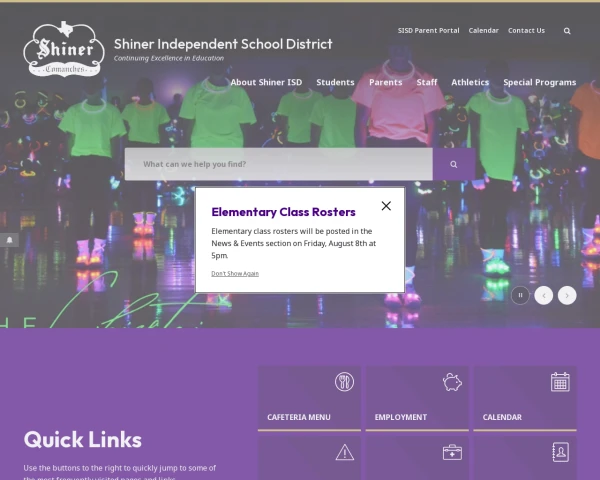Open Employment quick link tile
Image resolution: width=600 pixels, height=480 pixels.
417,398
